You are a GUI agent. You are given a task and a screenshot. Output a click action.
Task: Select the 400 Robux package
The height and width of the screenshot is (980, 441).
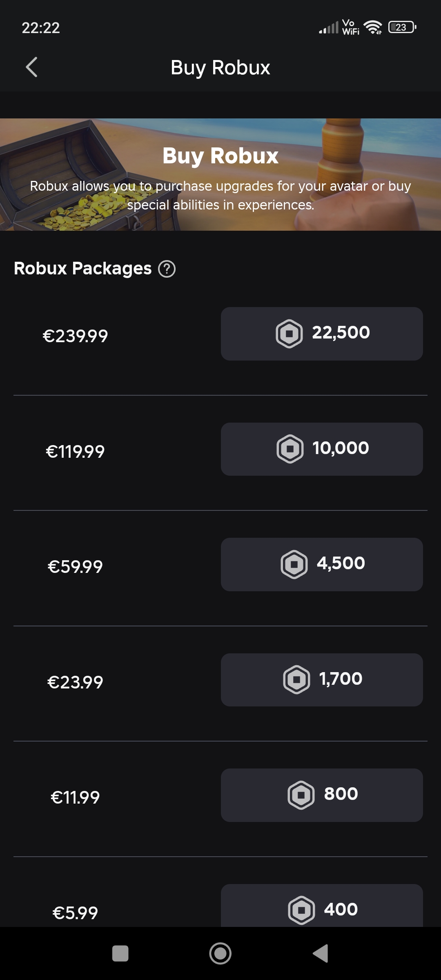click(x=321, y=909)
